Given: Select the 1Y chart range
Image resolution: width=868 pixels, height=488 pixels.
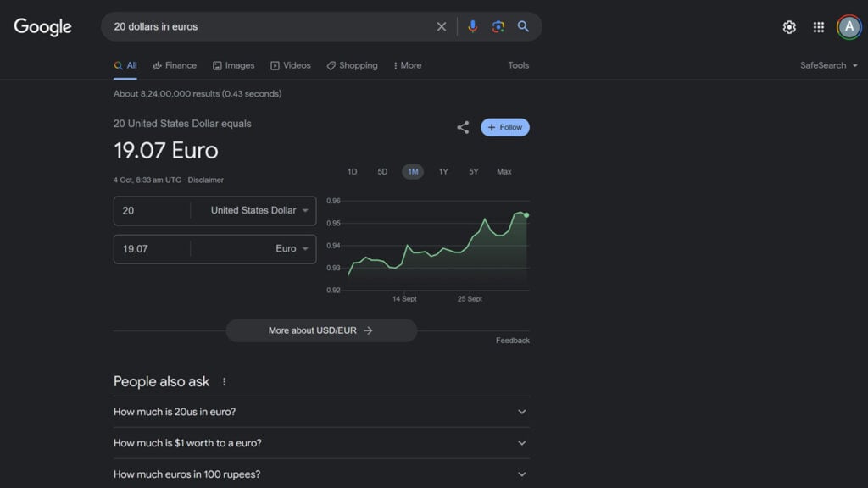Looking at the screenshot, I should [443, 171].
